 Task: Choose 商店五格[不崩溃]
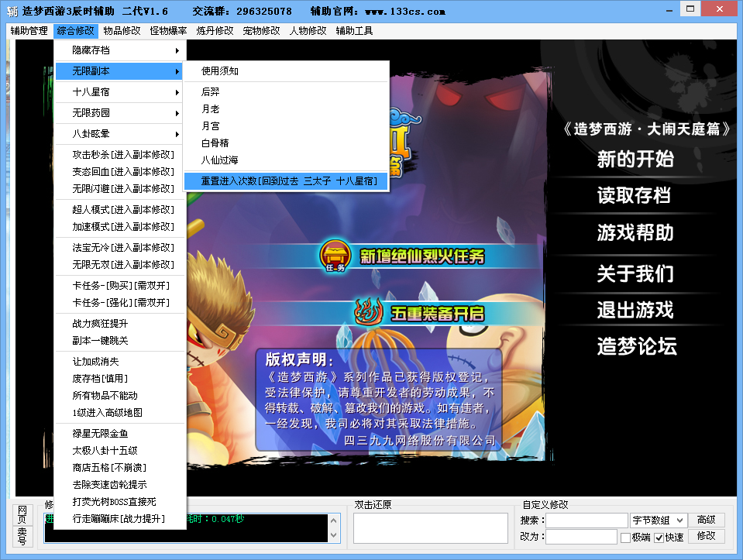click(120, 467)
